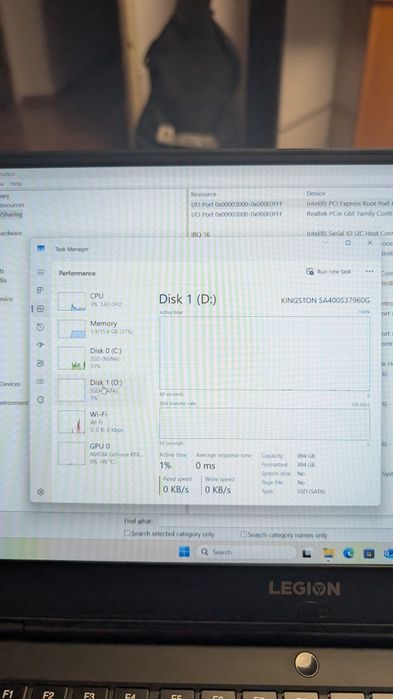Maximize the Task Manager window

348,243
